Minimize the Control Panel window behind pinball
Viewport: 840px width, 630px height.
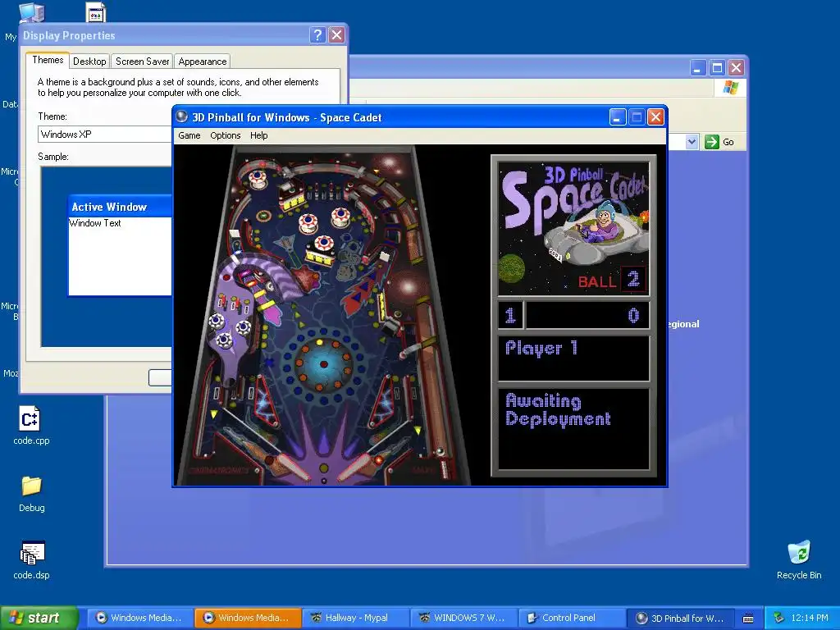(x=697, y=67)
